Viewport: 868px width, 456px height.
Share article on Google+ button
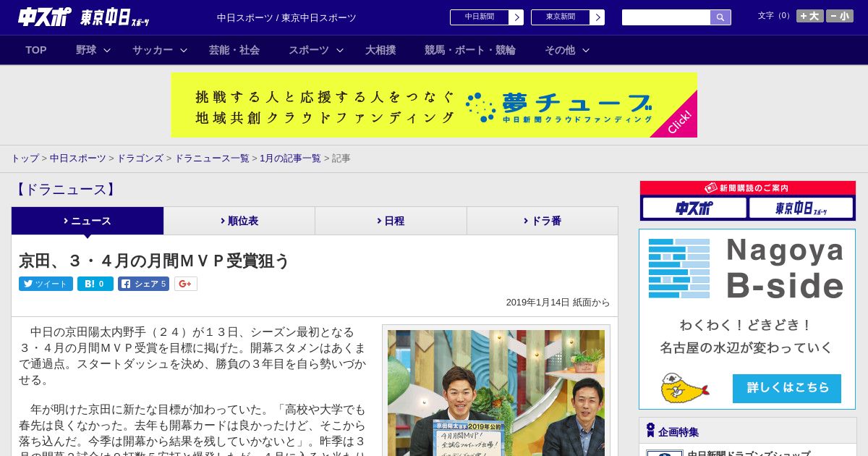(x=186, y=284)
